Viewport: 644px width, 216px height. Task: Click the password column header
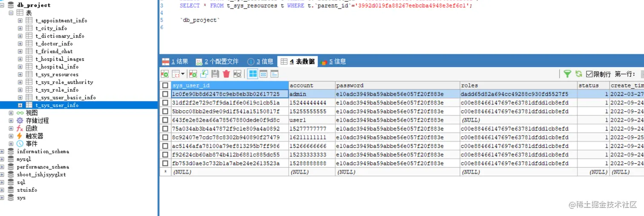[x=397, y=85]
